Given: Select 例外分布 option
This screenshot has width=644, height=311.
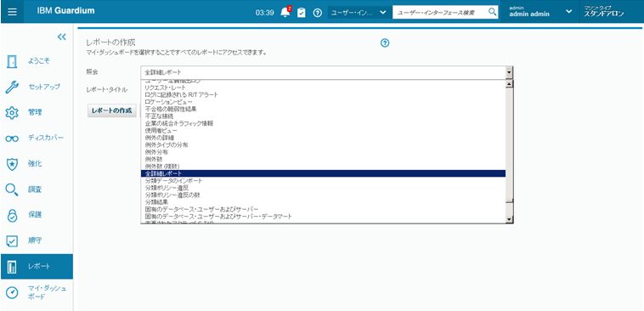Looking at the screenshot, I should [x=323, y=152].
